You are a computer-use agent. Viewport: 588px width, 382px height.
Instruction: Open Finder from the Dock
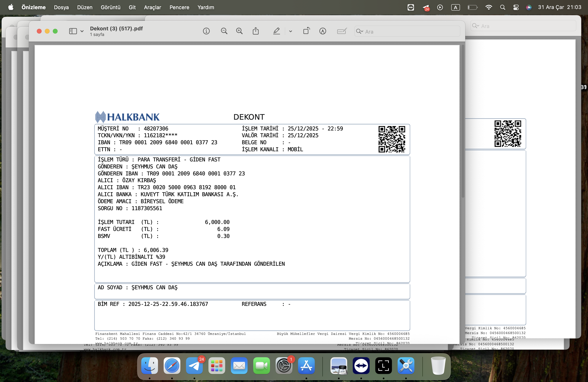pyautogui.click(x=149, y=365)
